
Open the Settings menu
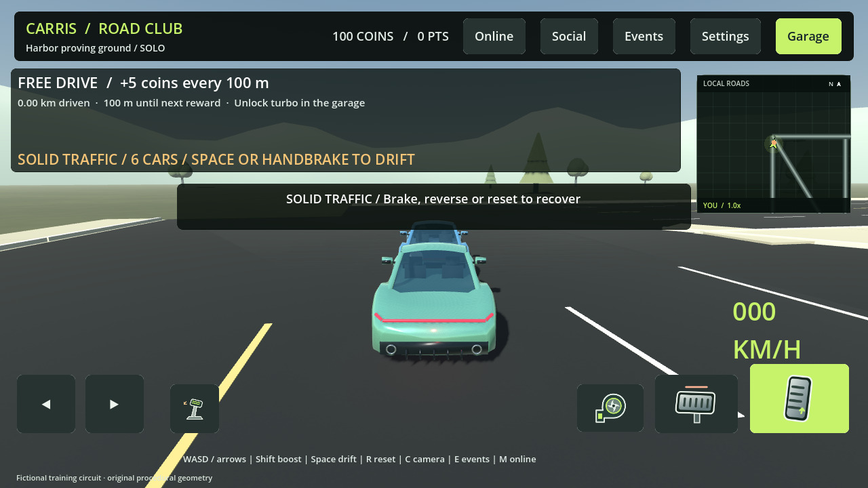(x=726, y=37)
